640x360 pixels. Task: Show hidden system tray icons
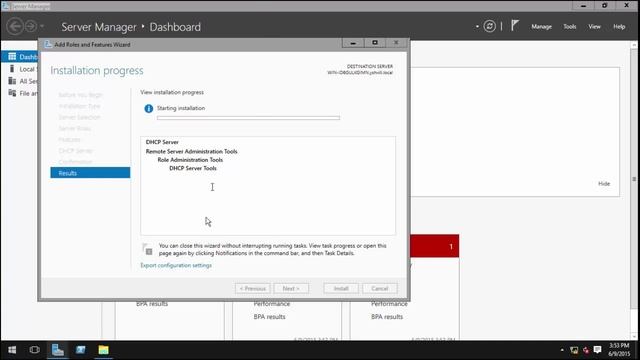tap(562, 350)
